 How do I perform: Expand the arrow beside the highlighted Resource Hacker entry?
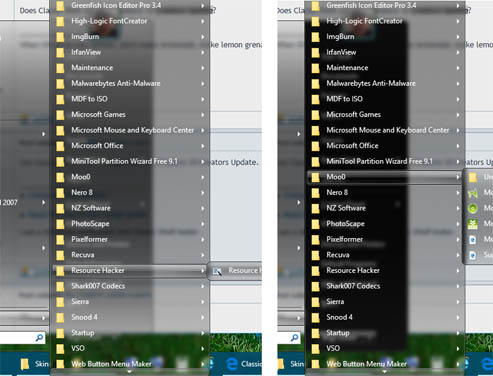click(203, 271)
